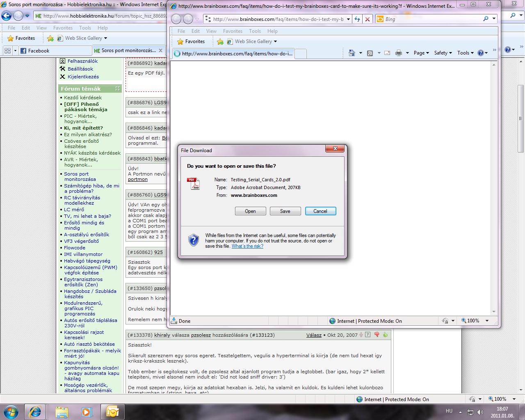
Task: Close the Soros port monitorozás tab
Action: pyautogui.click(x=160, y=51)
